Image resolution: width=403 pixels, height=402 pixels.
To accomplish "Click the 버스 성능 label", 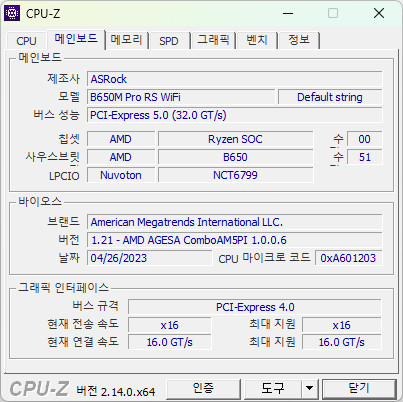I will (x=56, y=115).
